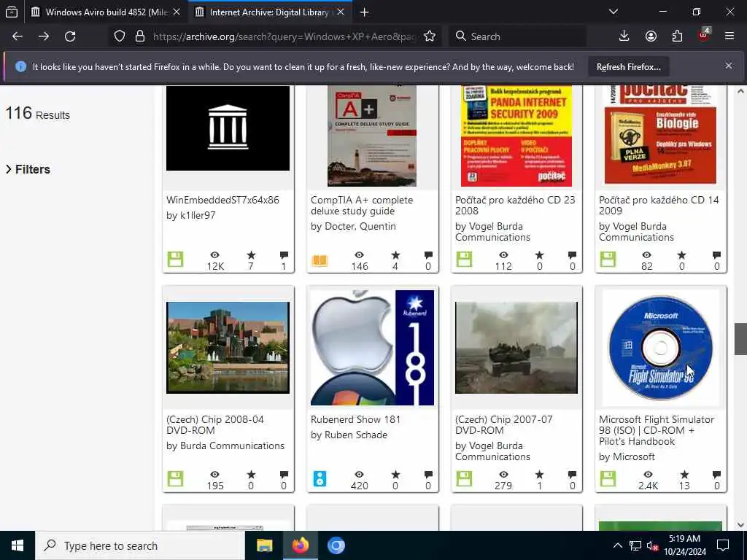The width and height of the screenshot is (747, 560).
Task: Open the Firefox application menu
Action: point(729,36)
